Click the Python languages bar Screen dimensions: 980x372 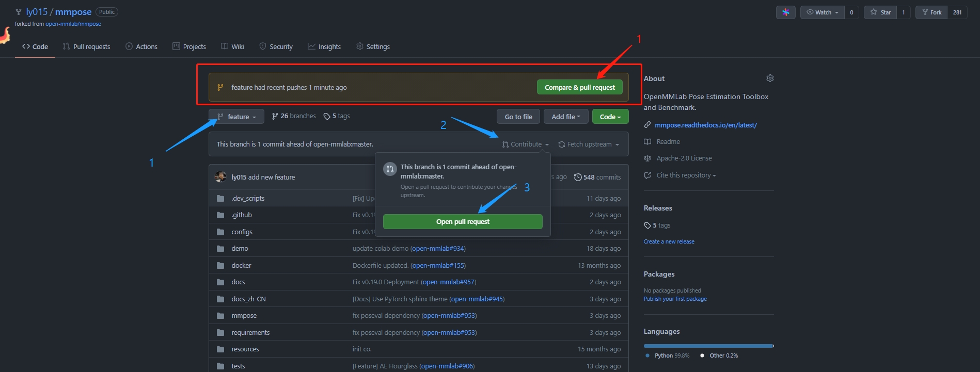coord(708,346)
